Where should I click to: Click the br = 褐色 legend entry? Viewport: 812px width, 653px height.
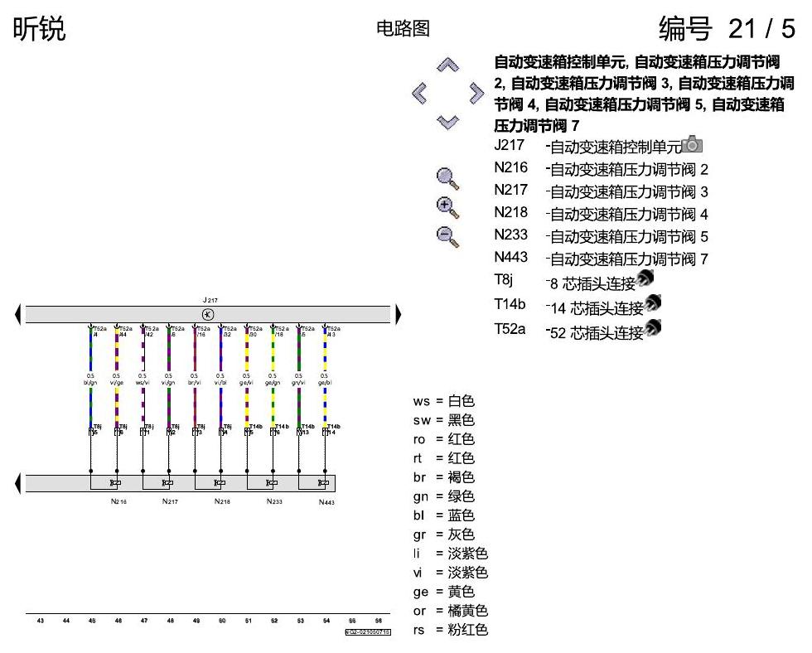[444, 477]
